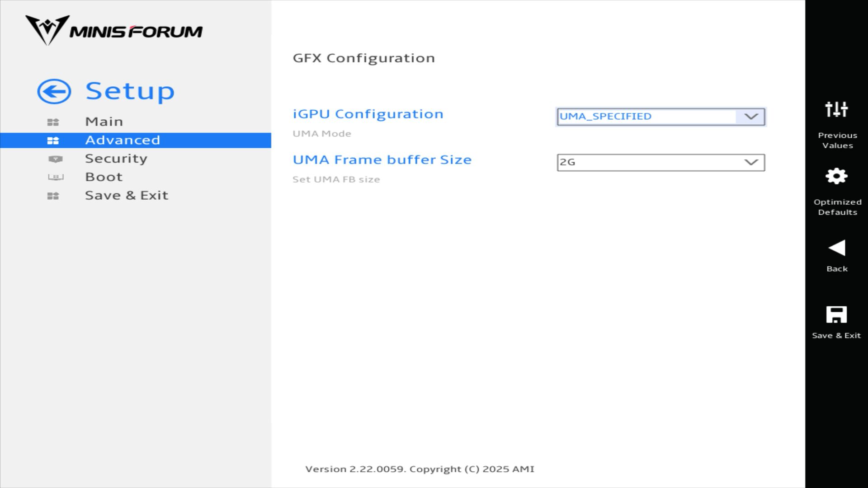868x488 pixels.
Task: Switch to the Main menu section
Action: [x=104, y=122]
